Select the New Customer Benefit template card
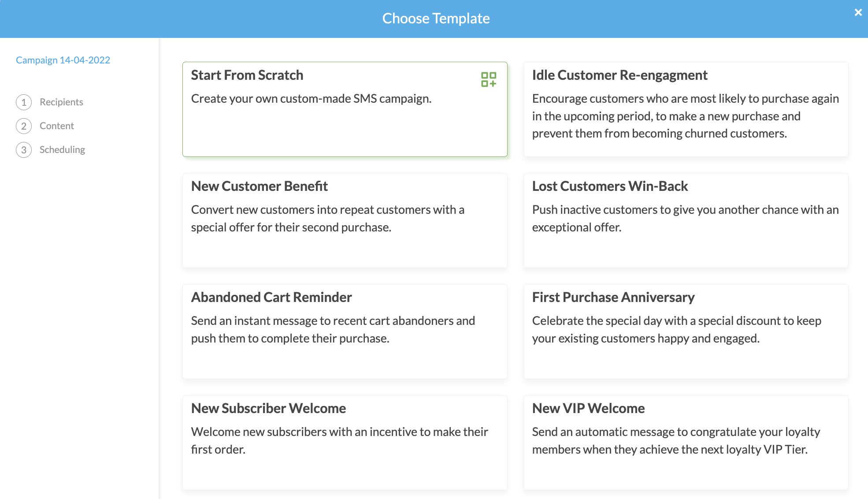 [x=345, y=220]
